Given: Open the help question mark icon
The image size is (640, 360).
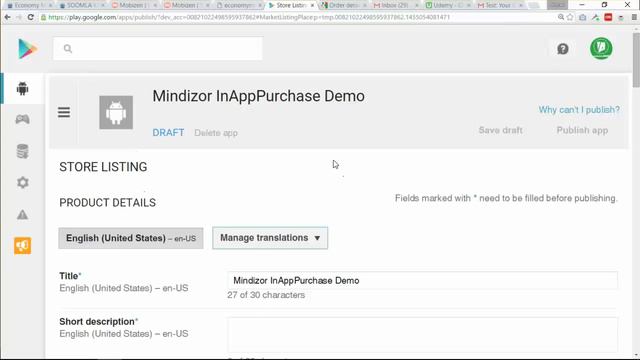Looking at the screenshot, I should point(563,49).
